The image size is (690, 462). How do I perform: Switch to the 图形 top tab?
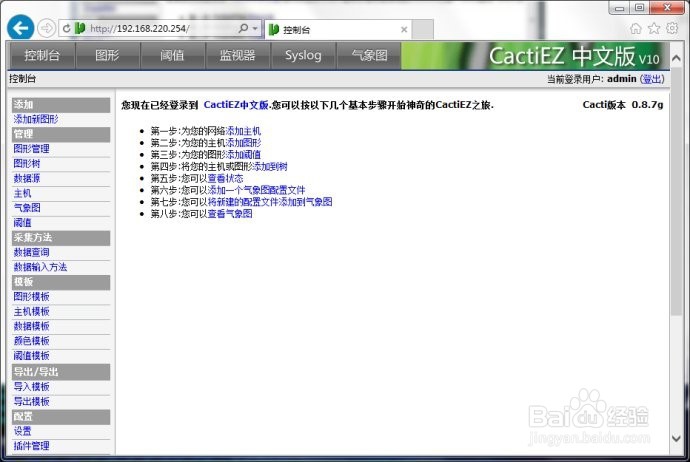(107, 55)
